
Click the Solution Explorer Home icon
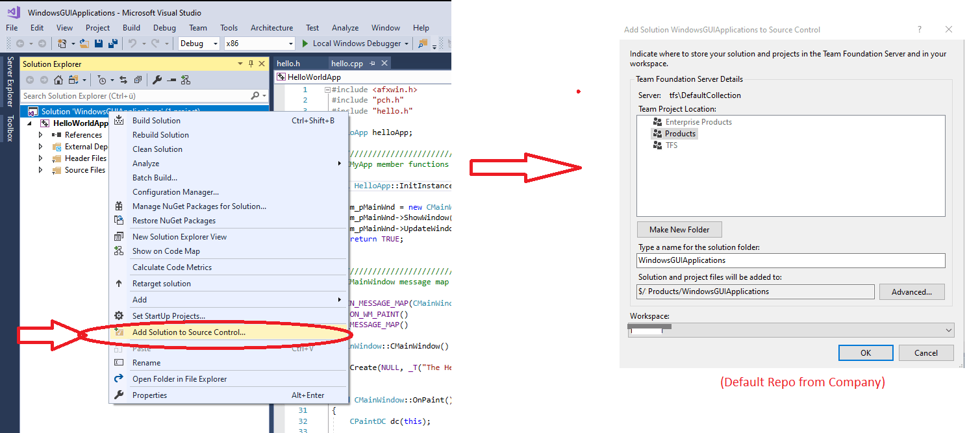point(58,80)
